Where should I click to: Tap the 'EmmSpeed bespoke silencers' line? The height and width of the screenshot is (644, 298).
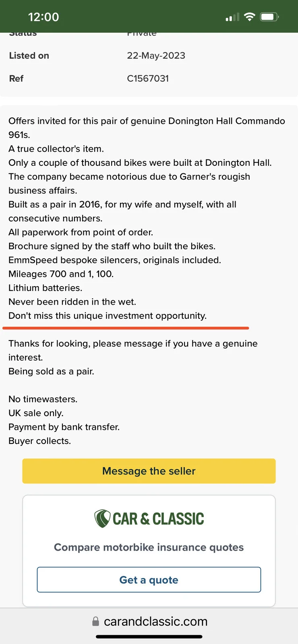point(115,260)
